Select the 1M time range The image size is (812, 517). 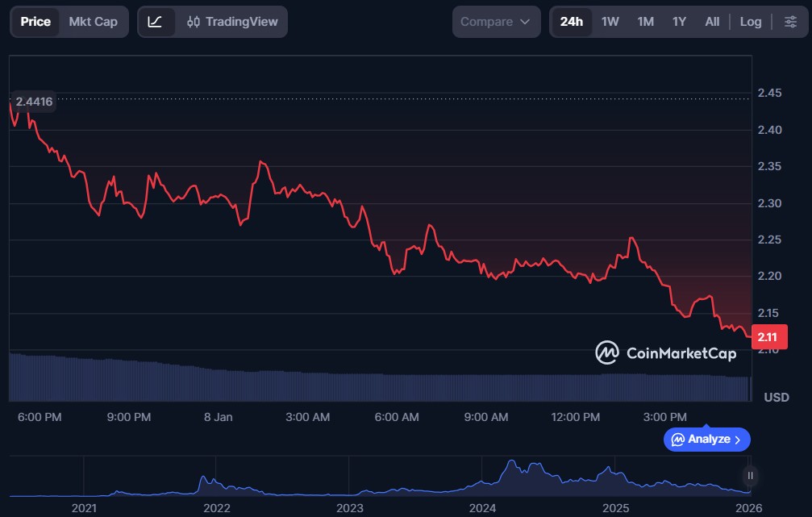[645, 22]
